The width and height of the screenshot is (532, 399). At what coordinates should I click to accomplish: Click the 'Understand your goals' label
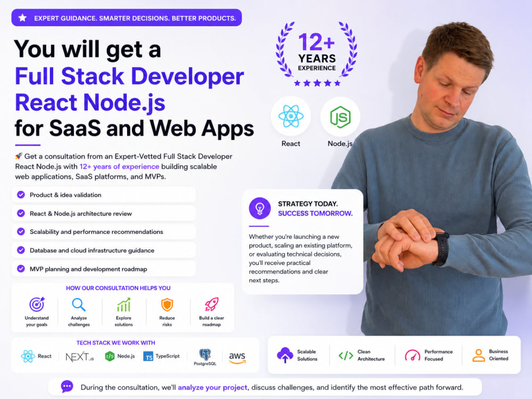tap(37, 321)
